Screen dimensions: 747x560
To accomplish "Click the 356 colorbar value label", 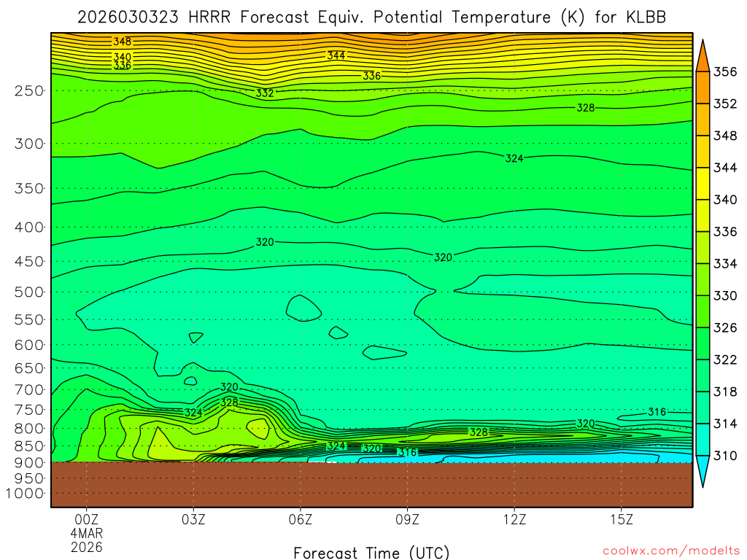I will 724,72.
